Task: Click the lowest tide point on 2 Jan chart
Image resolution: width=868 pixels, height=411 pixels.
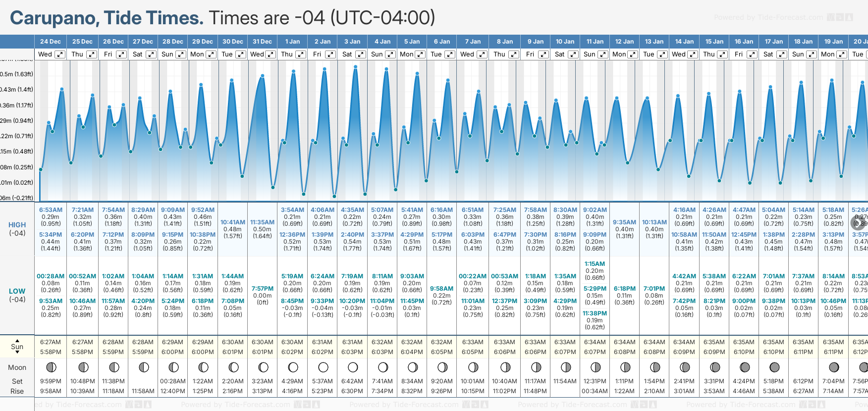Action: tap(334, 197)
